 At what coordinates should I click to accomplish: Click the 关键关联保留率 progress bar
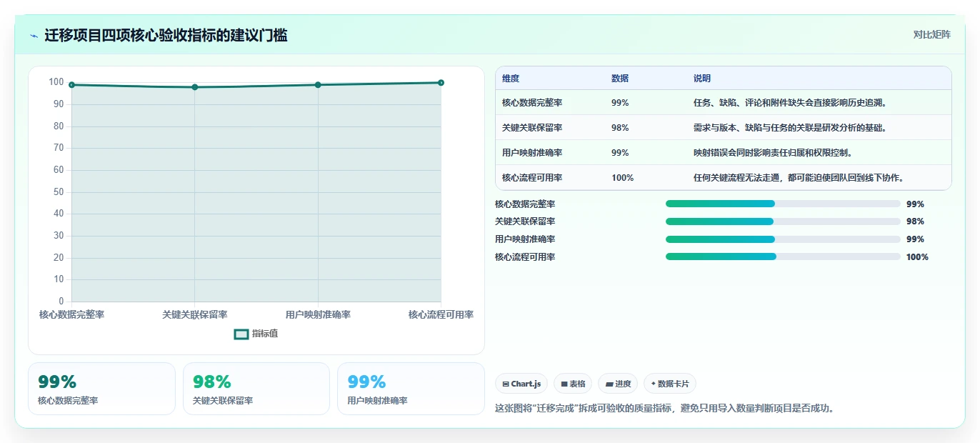point(783,221)
